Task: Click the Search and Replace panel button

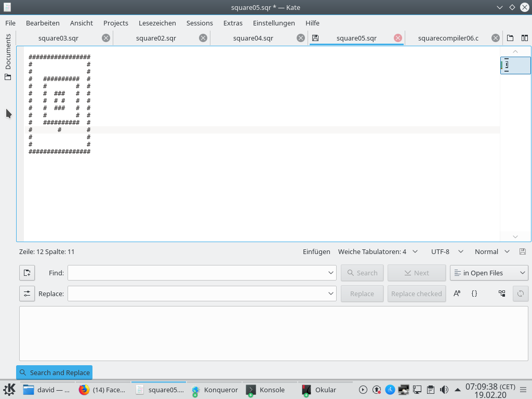Action: point(55,373)
